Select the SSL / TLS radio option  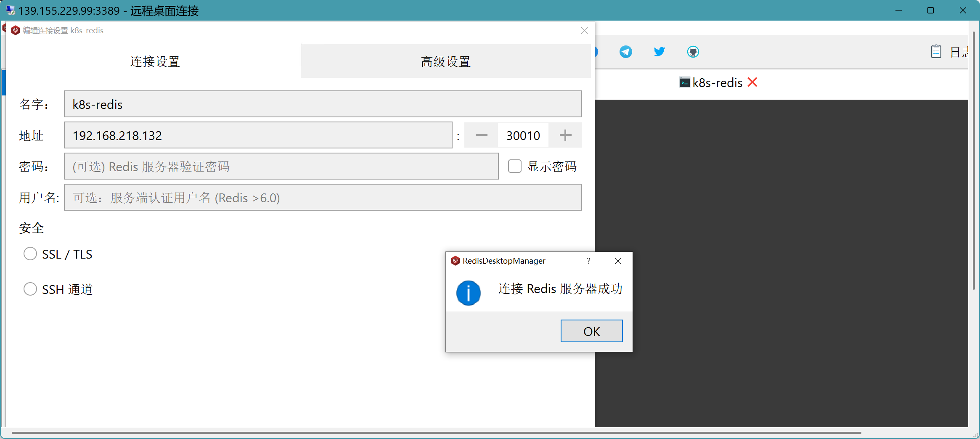tap(30, 254)
